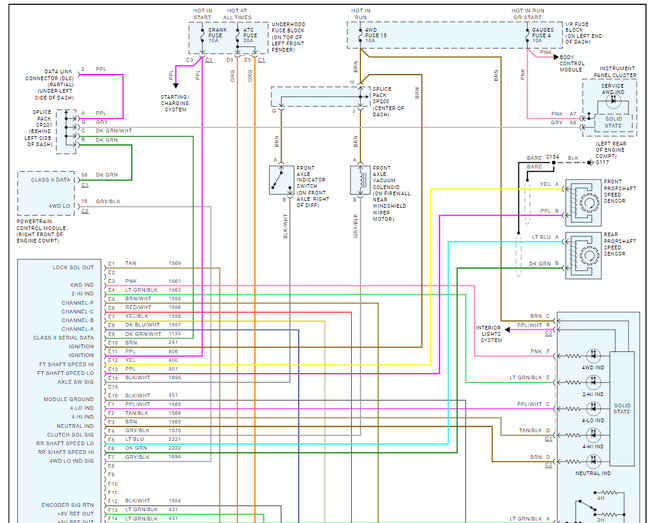This screenshot has height=523, width=650.
Task: Click the REAR PROPSHAFT SPEED SENSOR caption
Action: pyautogui.click(x=619, y=244)
